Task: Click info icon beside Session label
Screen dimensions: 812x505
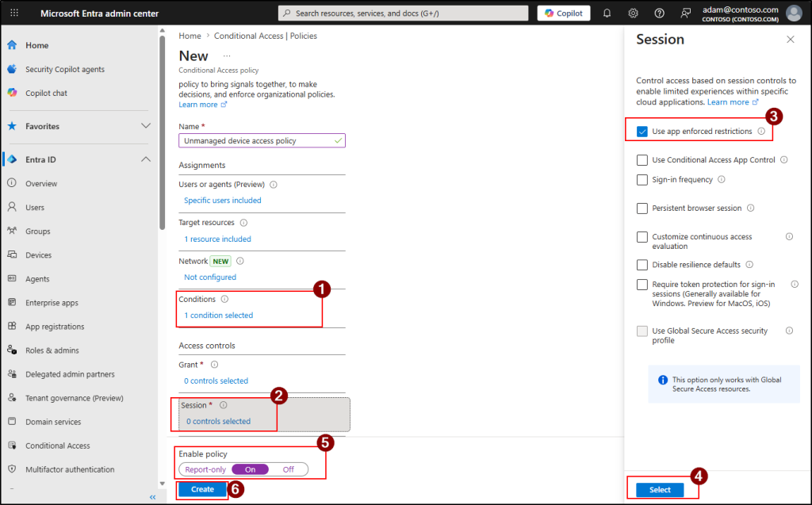Action: tap(223, 405)
